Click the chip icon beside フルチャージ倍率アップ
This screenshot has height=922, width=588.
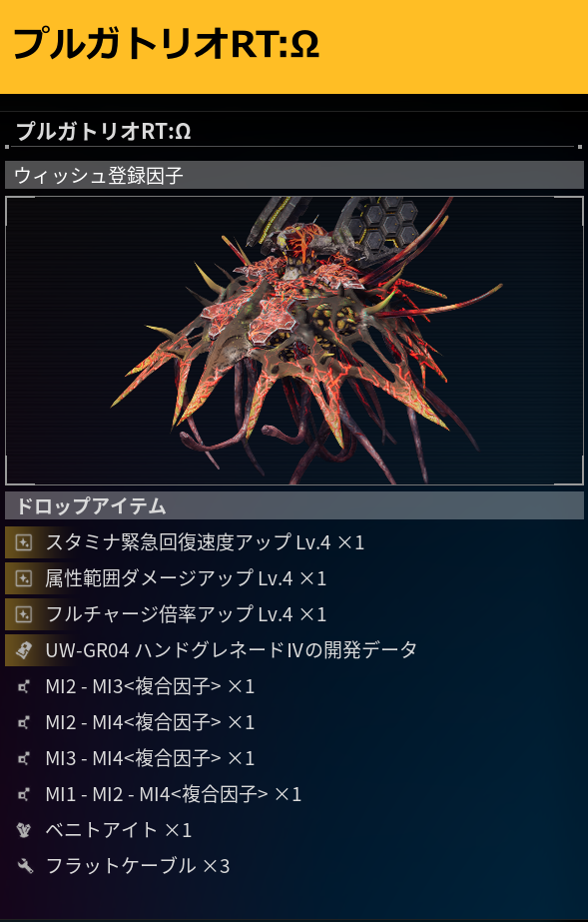pos(24,614)
